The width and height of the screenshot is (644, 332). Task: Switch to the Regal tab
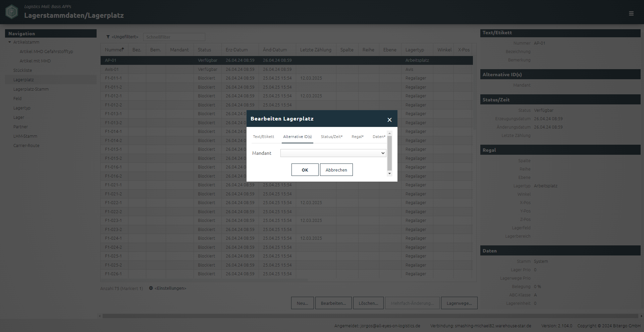tap(358, 137)
